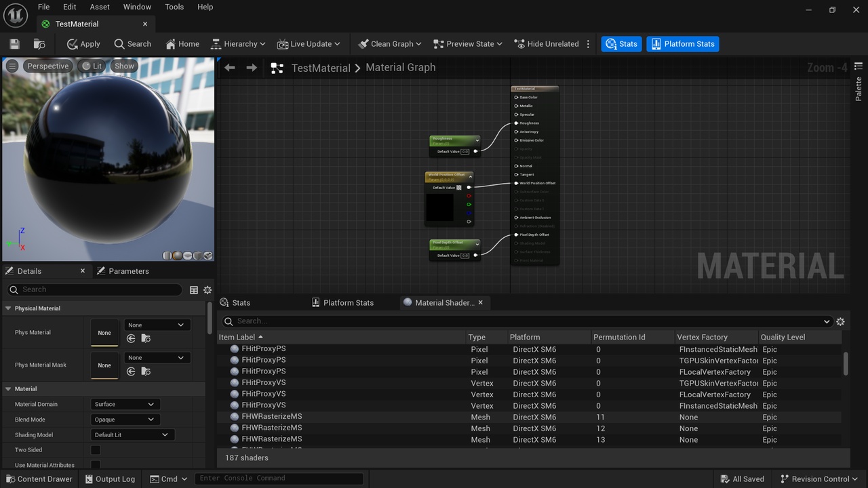
Task: Navigate back in the graph history
Action: coord(229,68)
